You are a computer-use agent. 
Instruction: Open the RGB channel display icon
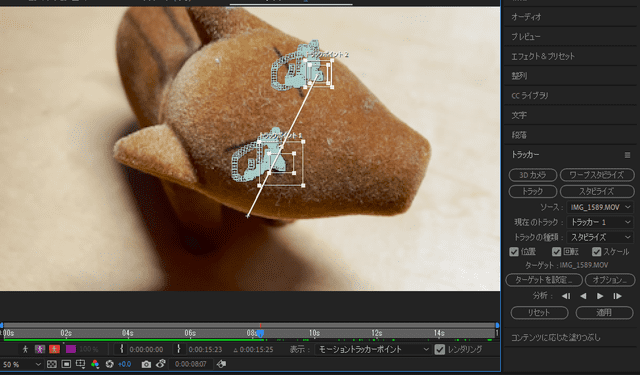pos(95,364)
